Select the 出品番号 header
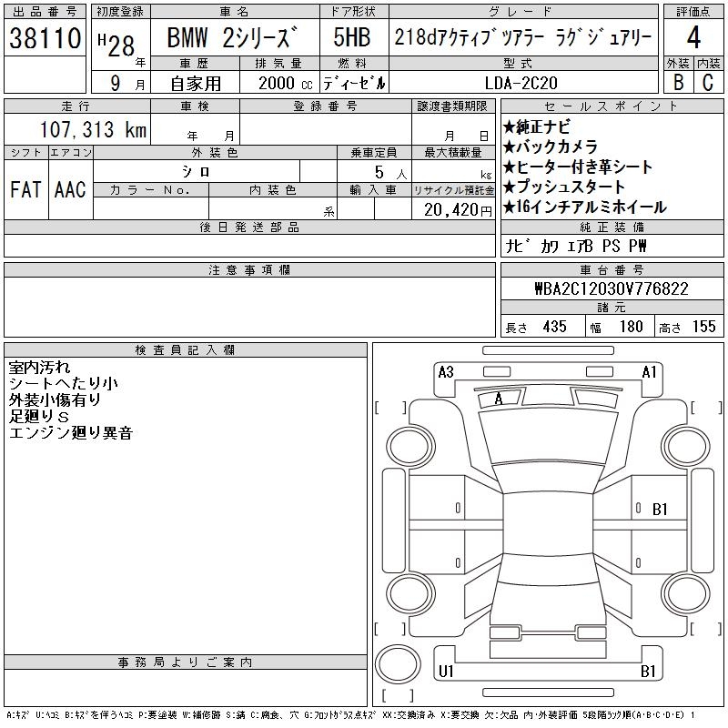728x728 pixels. point(45,12)
